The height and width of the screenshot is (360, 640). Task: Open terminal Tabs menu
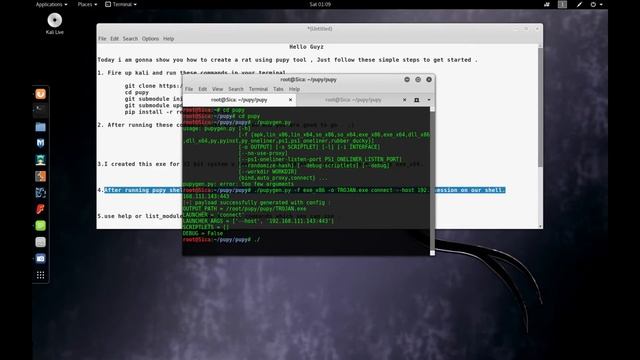tap(278, 89)
